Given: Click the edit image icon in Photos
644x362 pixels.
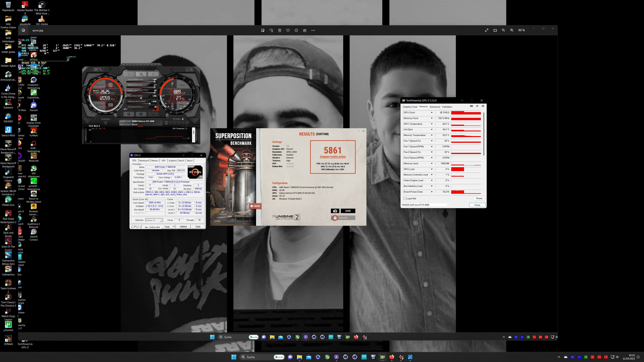Looking at the screenshot, I should click(x=263, y=30).
